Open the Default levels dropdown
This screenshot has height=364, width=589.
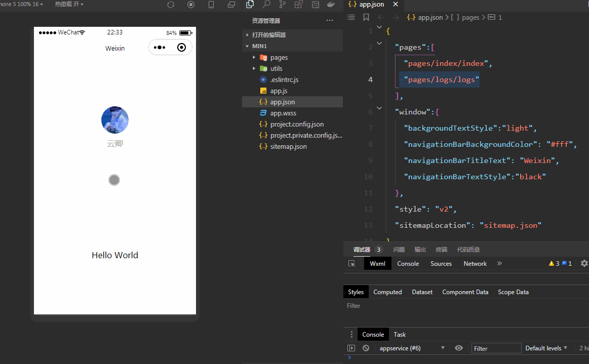[x=546, y=348]
